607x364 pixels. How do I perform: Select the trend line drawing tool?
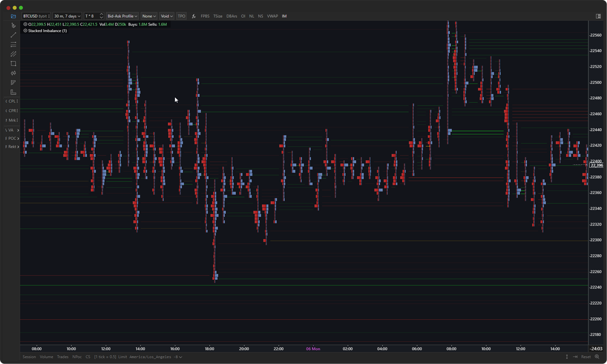point(13,35)
